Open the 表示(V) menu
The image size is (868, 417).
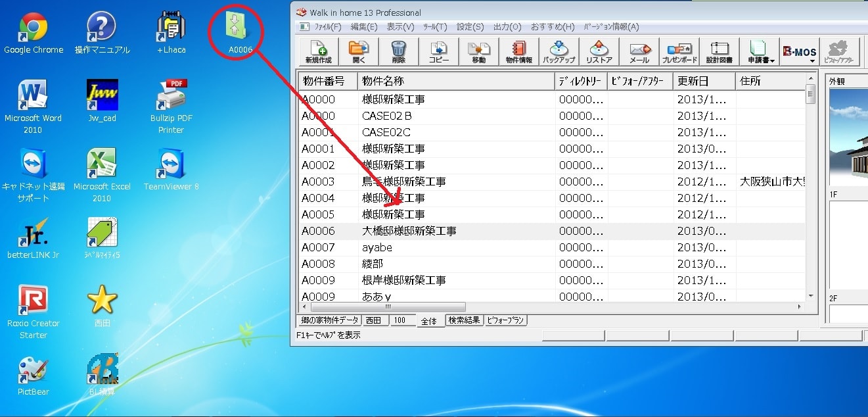coord(400,27)
